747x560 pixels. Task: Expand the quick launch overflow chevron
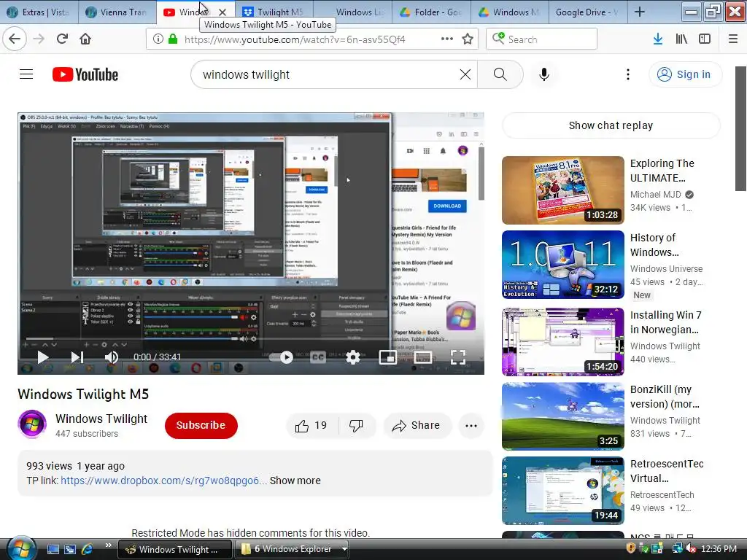coord(109,545)
